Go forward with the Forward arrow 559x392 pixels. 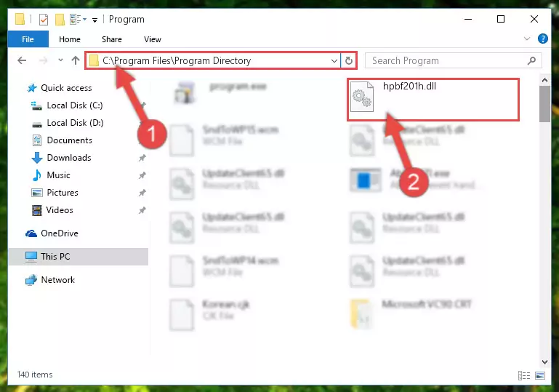point(43,60)
